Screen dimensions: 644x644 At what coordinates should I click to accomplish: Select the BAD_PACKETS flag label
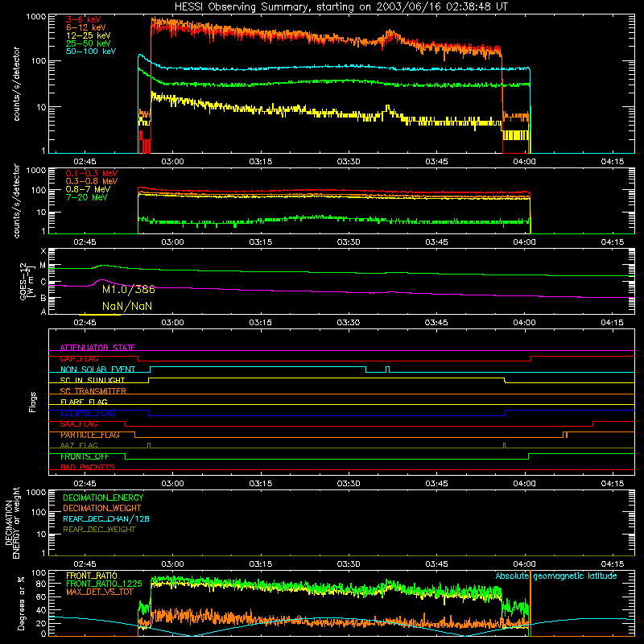pyautogui.click(x=88, y=468)
